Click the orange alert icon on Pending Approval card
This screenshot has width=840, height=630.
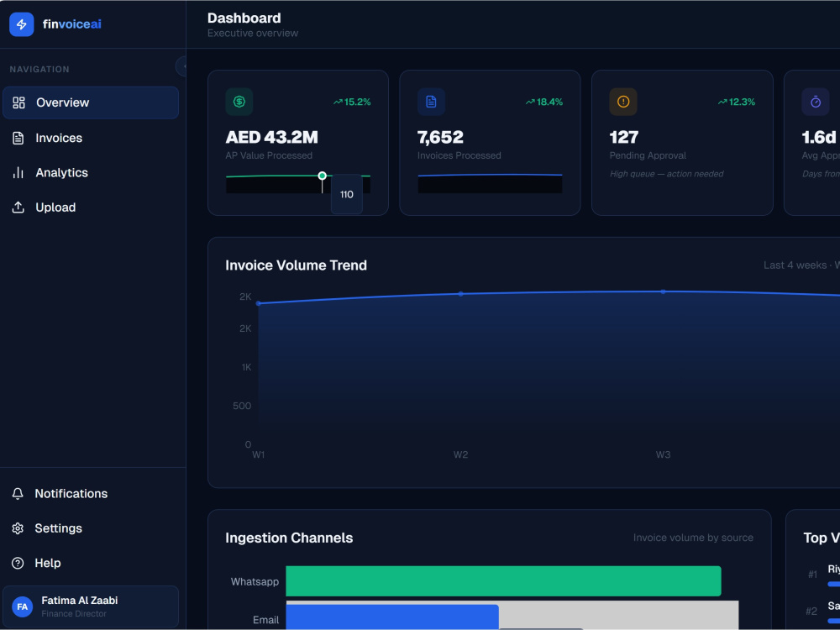[623, 102]
